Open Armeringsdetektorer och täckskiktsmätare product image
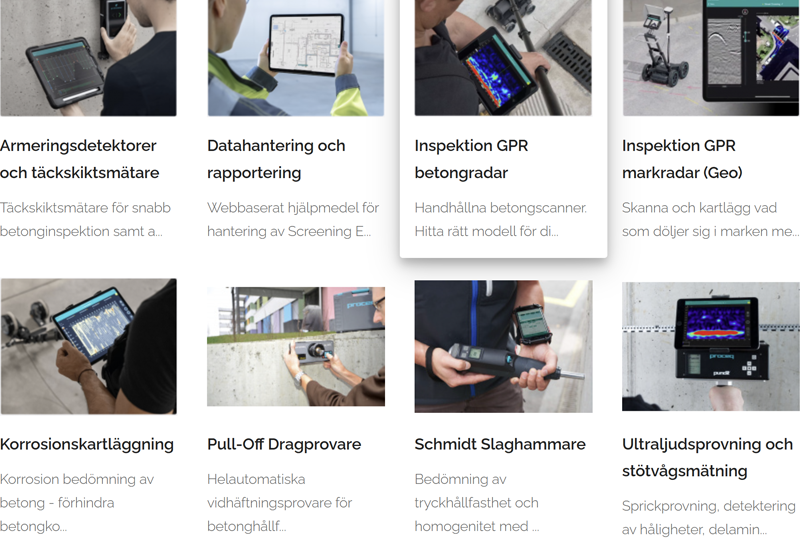Image resolution: width=800 pixels, height=545 pixels. click(x=88, y=58)
